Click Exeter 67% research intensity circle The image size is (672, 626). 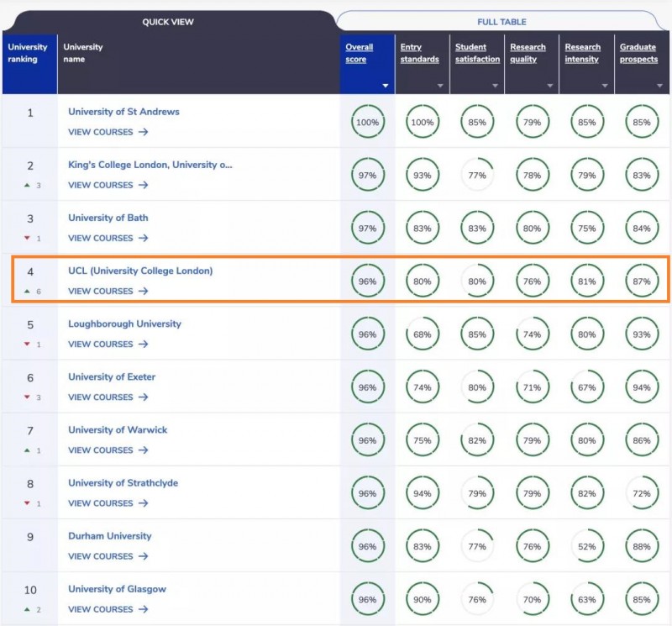coord(587,387)
